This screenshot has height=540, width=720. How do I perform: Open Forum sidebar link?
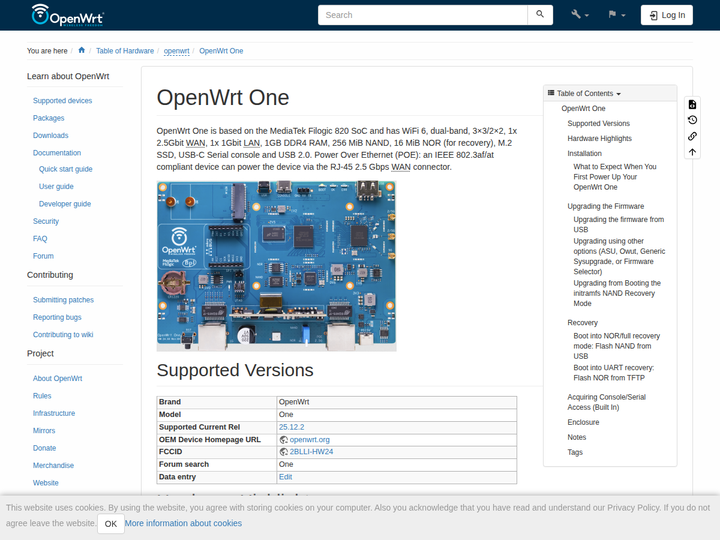(x=43, y=256)
